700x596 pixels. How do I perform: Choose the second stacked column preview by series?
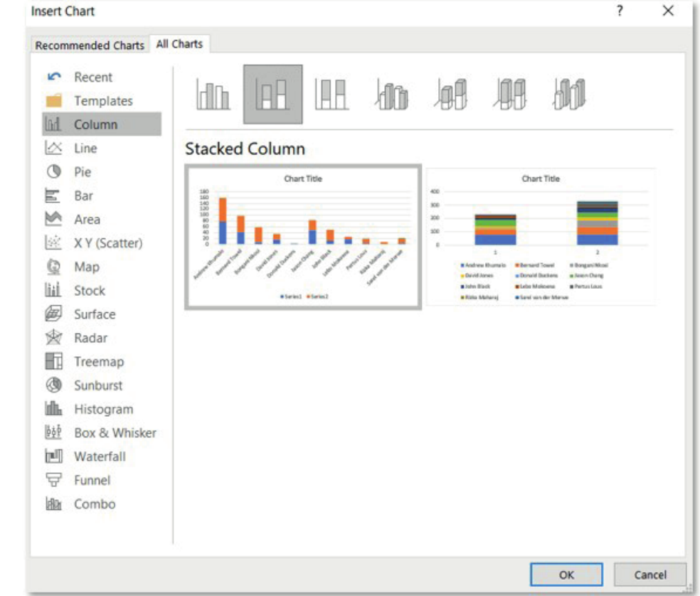pos(541,237)
